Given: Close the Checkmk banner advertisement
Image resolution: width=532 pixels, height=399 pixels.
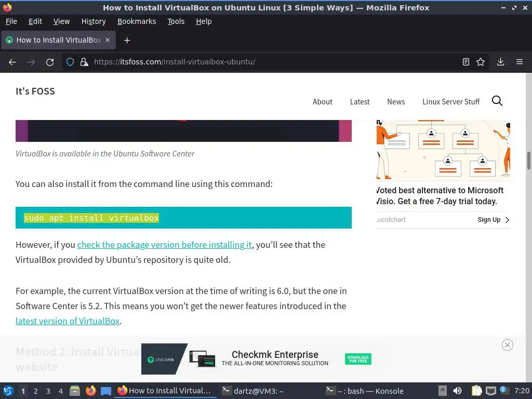Looking at the screenshot, I should pyautogui.click(x=507, y=345).
